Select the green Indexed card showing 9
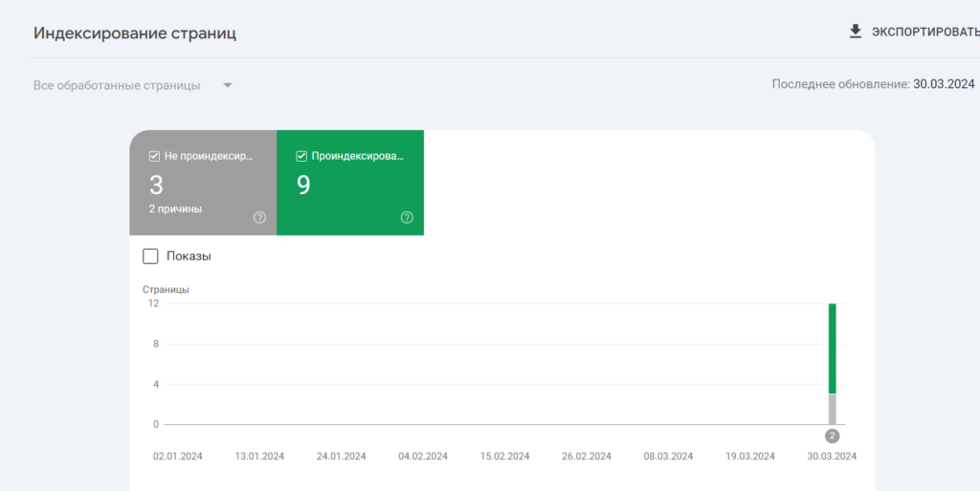The image size is (980, 491). [x=350, y=183]
